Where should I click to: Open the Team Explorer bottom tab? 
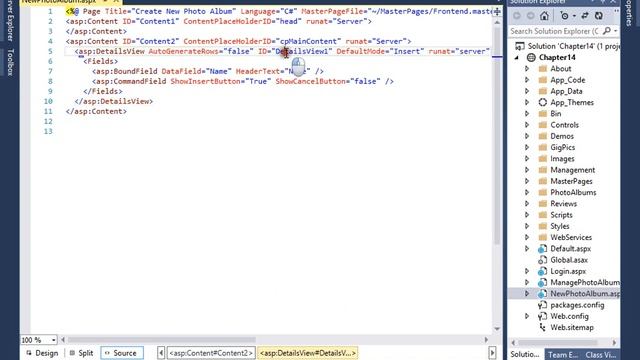562,354
